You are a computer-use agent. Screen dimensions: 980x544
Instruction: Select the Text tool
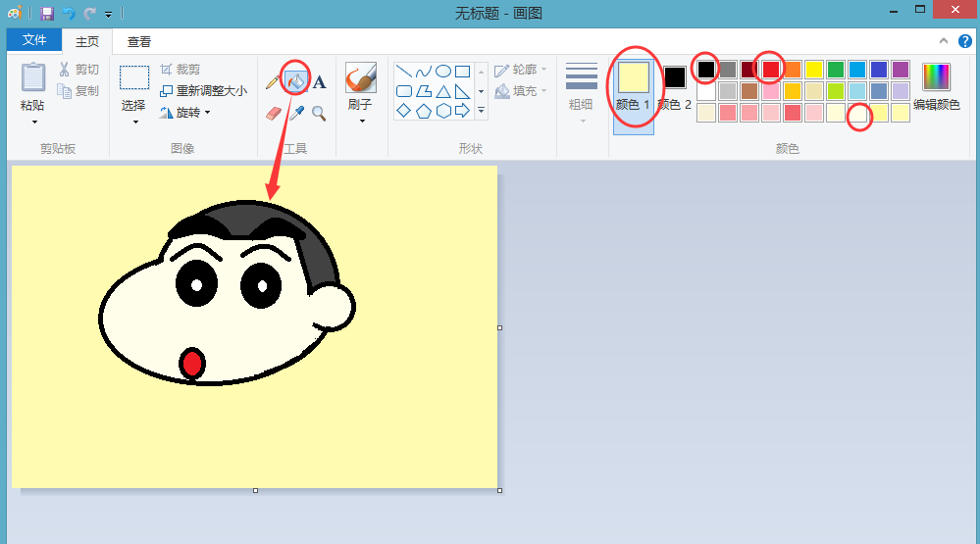(x=320, y=81)
